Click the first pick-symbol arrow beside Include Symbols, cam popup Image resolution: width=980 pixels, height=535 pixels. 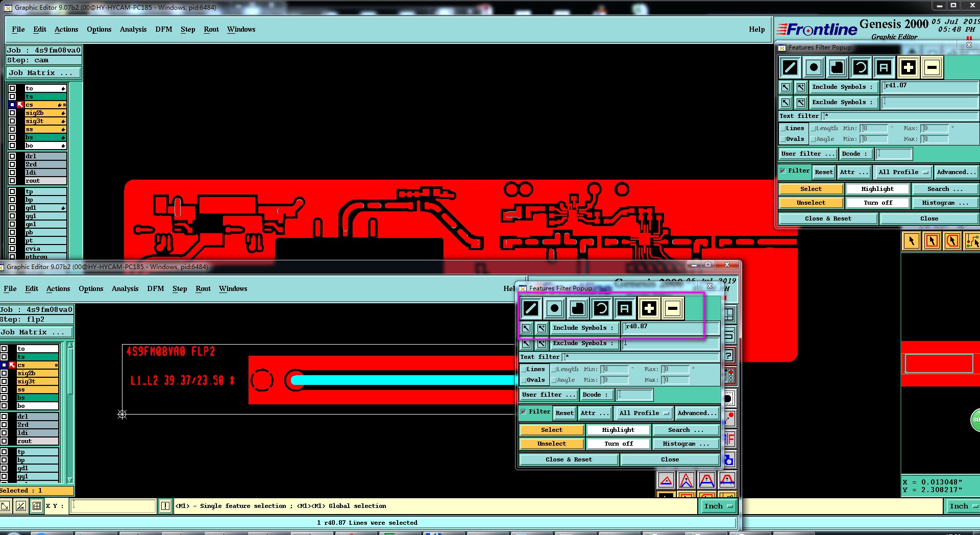coord(786,87)
